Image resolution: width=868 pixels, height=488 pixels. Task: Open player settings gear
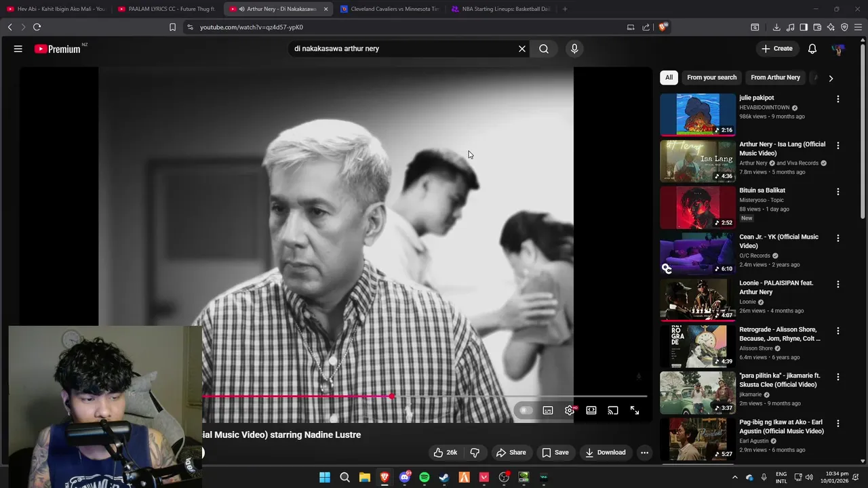point(570,410)
